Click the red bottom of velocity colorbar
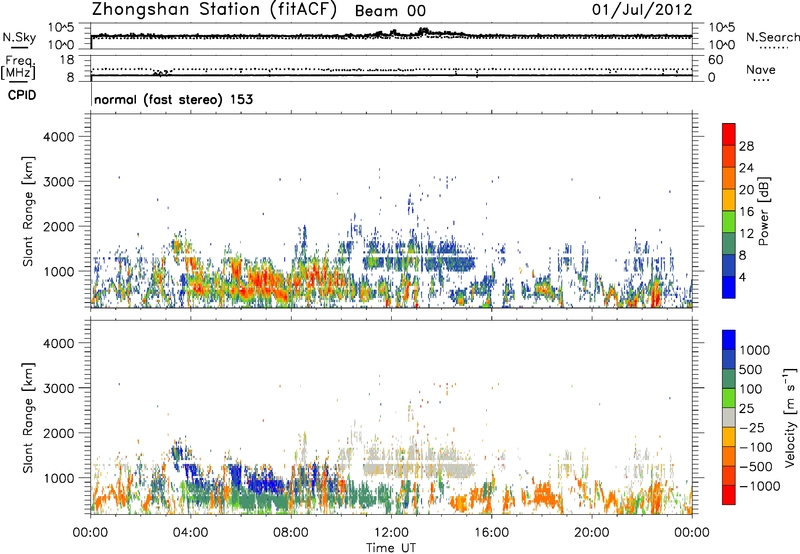The height and width of the screenshot is (554, 800). coord(729,495)
